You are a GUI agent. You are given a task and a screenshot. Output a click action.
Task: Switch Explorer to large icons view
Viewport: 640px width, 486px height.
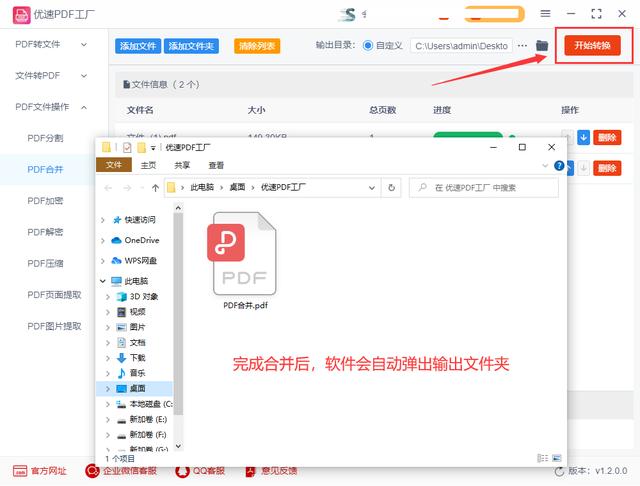[x=557, y=458]
